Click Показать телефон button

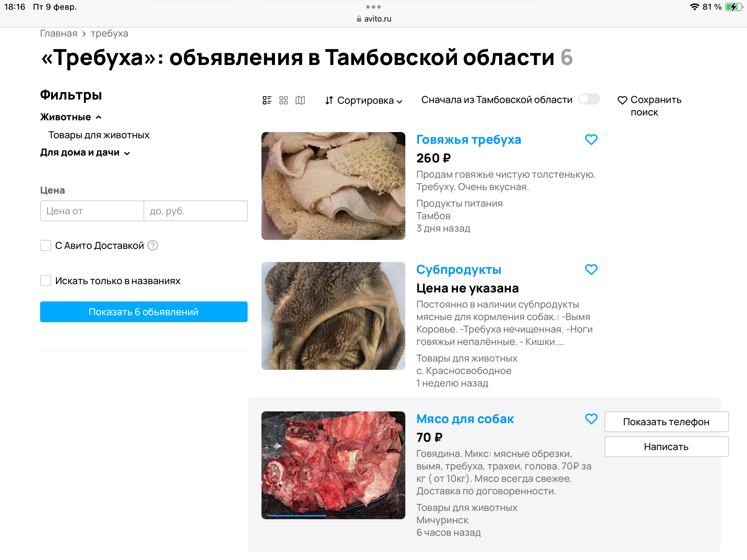coord(666,422)
